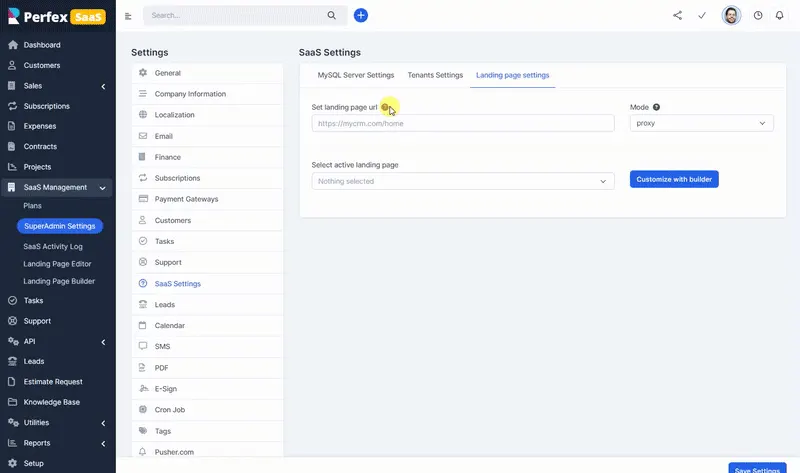Click the Setup gear icon in sidebar
Viewport: 800px width, 473px height.
click(12, 463)
